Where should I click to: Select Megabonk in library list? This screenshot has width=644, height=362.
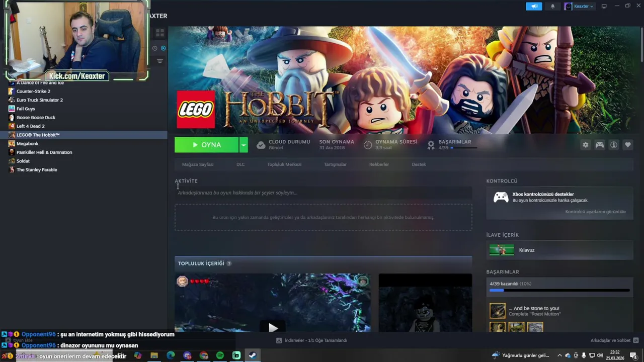pyautogui.click(x=84, y=143)
